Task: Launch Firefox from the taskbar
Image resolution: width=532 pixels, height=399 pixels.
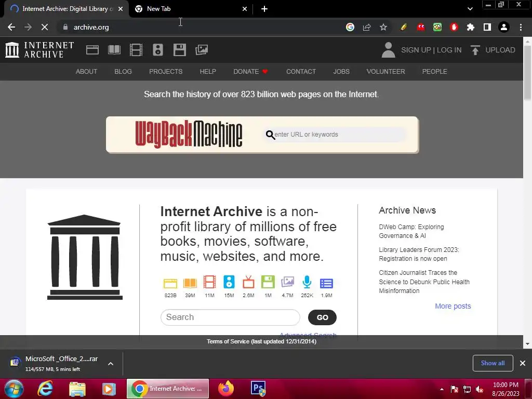Action: tap(226, 389)
